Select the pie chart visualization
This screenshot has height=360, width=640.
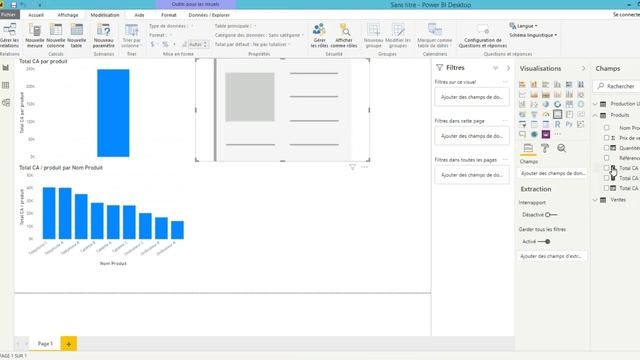546,104
